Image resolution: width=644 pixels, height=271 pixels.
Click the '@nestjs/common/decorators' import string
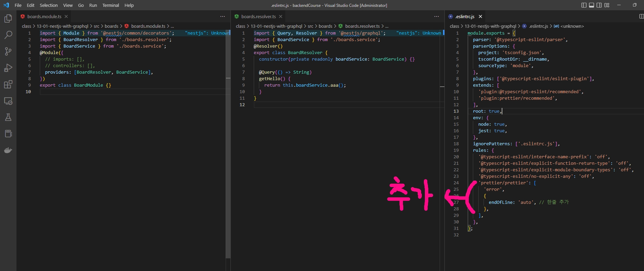coord(136,33)
